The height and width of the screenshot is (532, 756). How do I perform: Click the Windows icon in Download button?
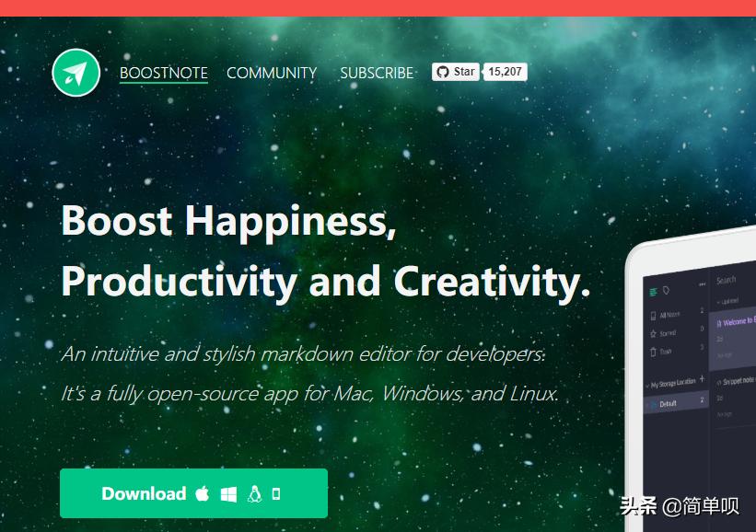[228, 494]
